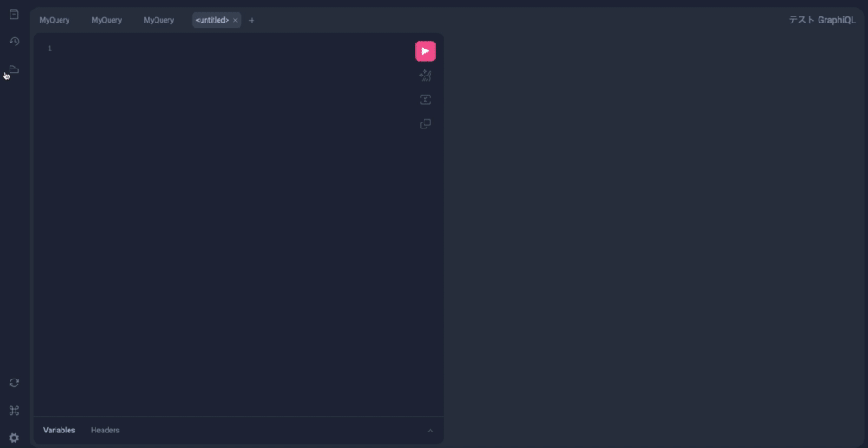Close the <untitled> tab
868x448 pixels.
pos(235,21)
